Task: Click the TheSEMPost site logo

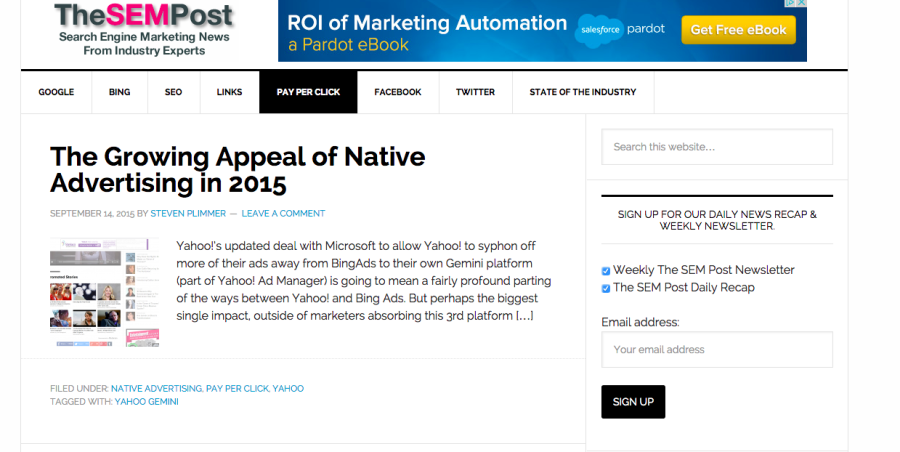Action: (x=144, y=29)
